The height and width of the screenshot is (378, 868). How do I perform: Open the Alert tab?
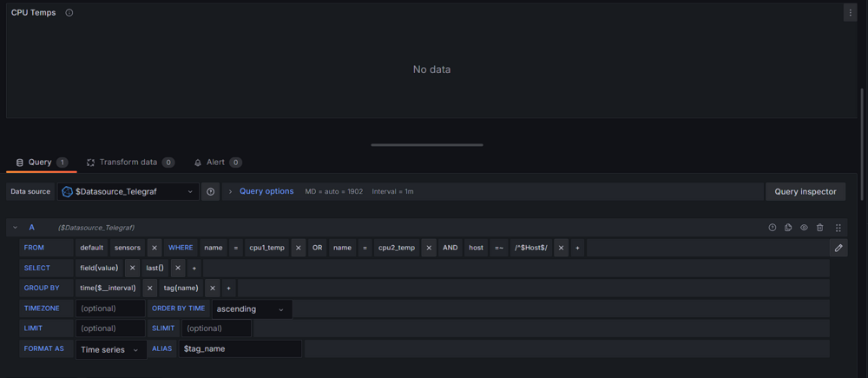pos(218,162)
